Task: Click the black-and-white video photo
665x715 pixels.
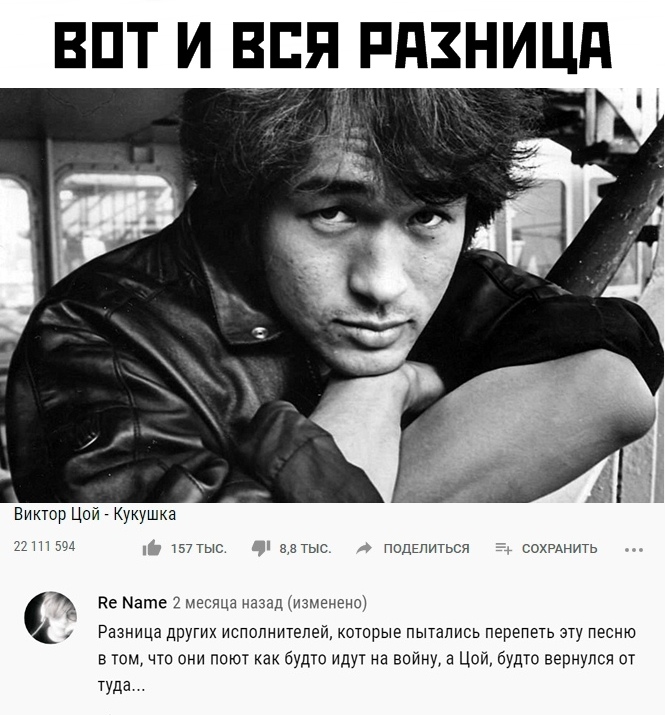Action: coord(332,295)
